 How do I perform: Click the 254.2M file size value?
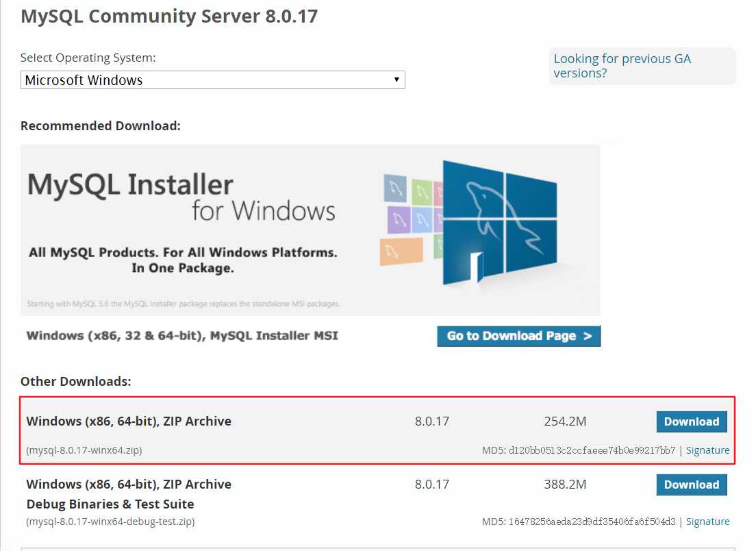coord(565,421)
